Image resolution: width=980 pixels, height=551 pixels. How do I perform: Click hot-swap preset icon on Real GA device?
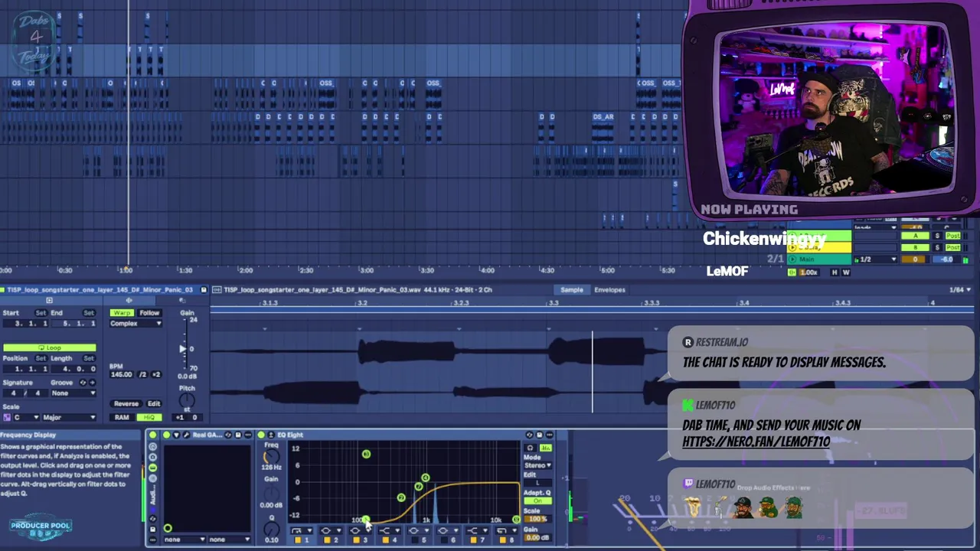[228, 435]
